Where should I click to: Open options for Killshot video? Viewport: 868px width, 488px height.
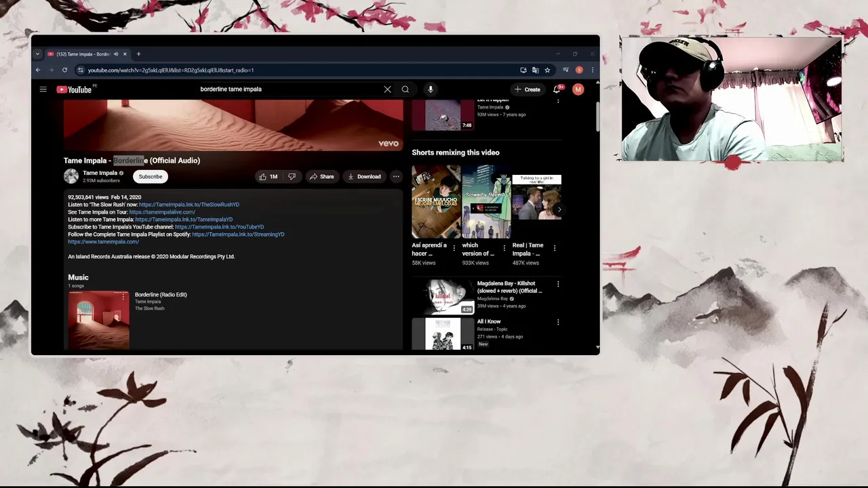pyautogui.click(x=558, y=285)
